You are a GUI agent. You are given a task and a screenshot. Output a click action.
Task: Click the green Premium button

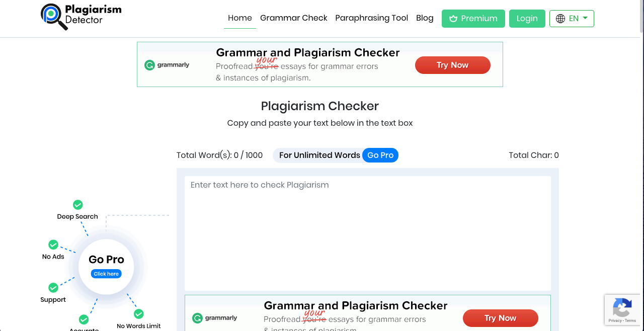pos(473,19)
